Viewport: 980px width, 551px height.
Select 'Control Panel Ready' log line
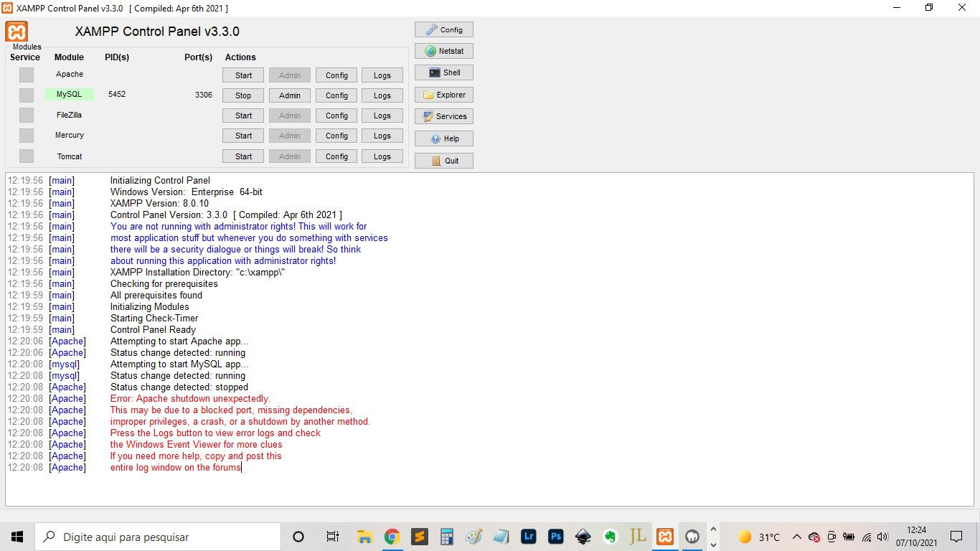coord(153,329)
